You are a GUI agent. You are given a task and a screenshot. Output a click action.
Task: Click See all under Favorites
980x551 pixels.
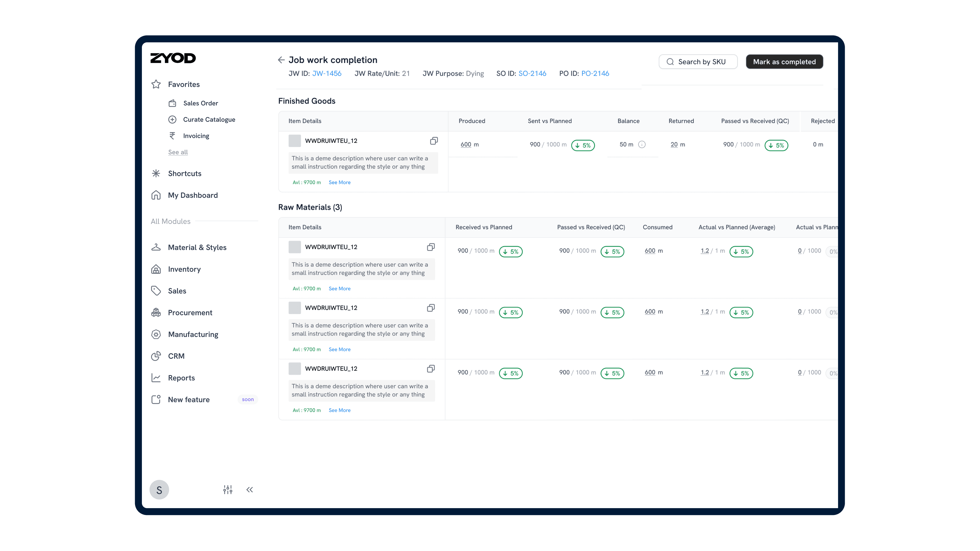178,152
